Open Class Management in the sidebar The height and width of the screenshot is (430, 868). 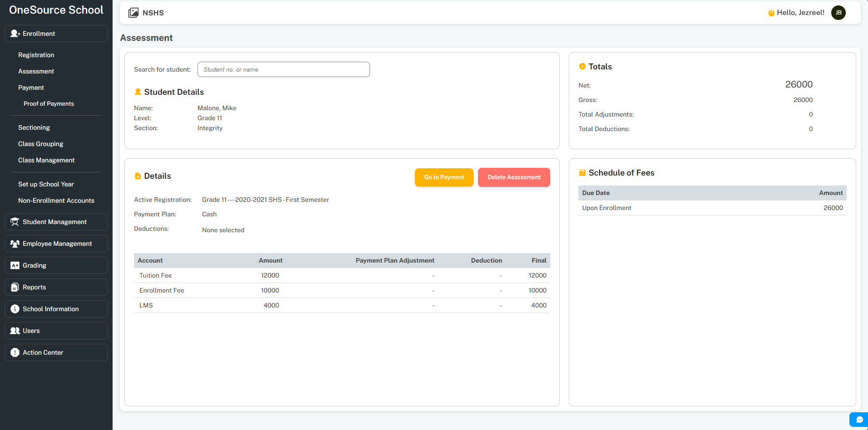tap(46, 160)
